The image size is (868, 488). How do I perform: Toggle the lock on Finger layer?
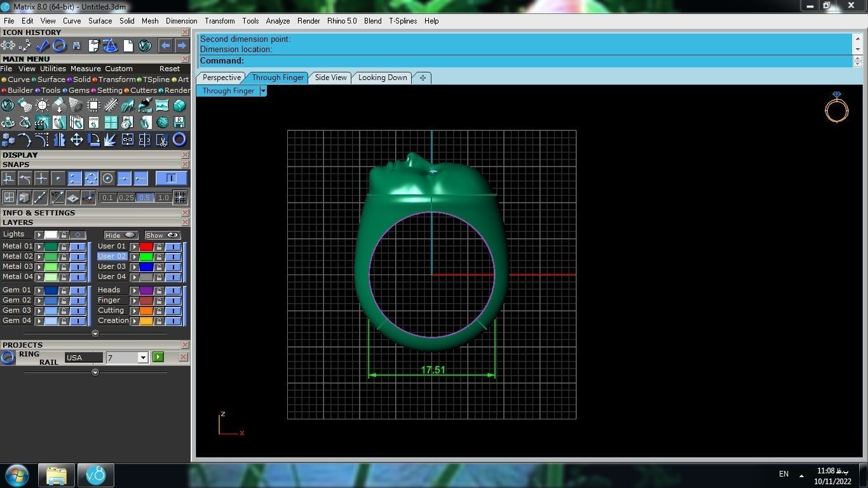point(158,301)
